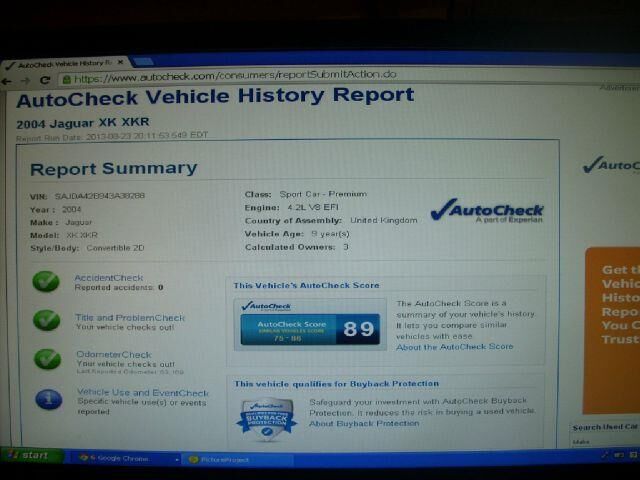Click the Buyback Protection shield badge
Screen dimensions: 640x480
[267, 419]
